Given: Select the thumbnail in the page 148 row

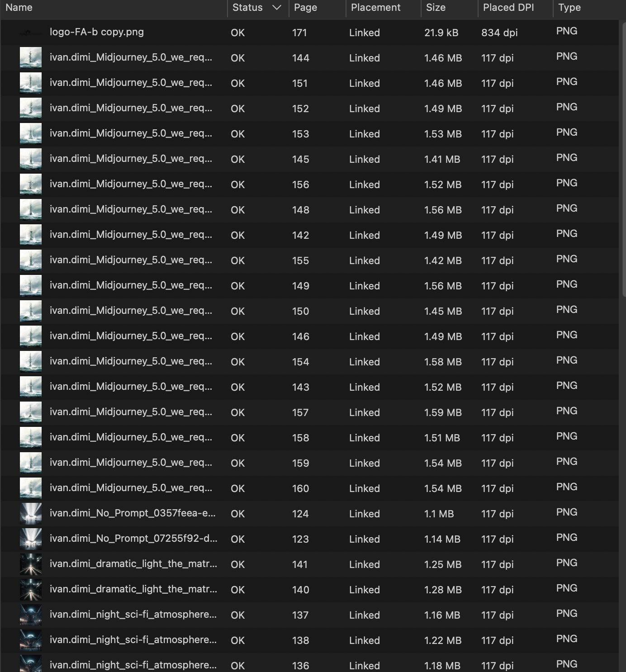Looking at the screenshot, I should coord(31,210).
